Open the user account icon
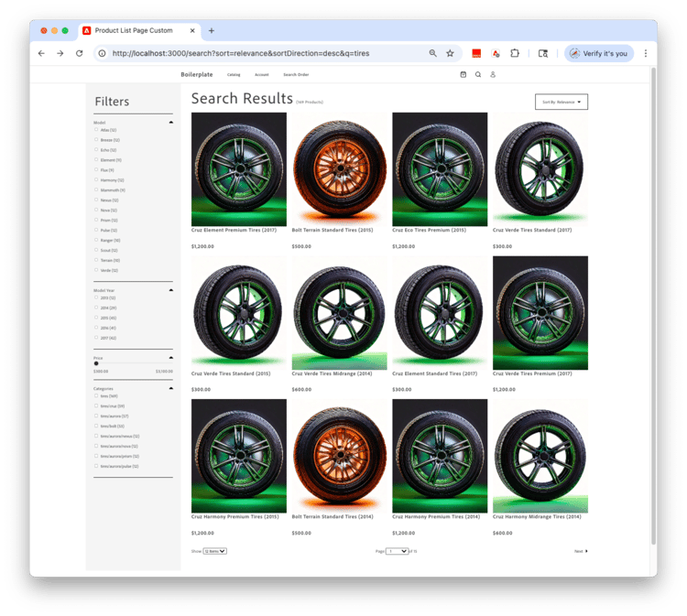 click(493, 74)
